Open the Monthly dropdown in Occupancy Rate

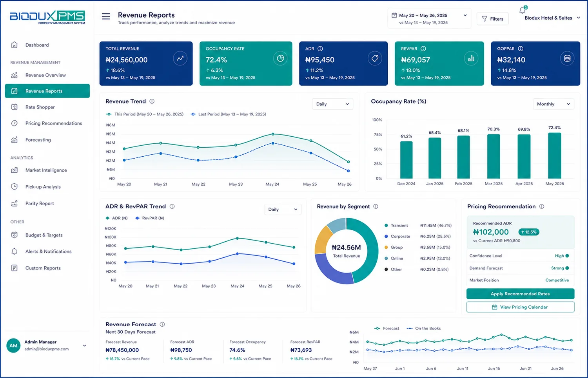pos(554,104)
